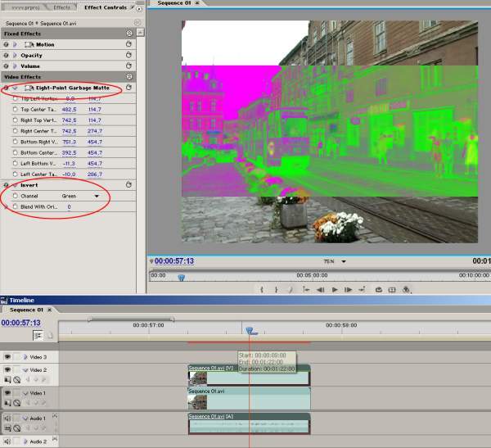Expand the Volume effect properties
The width and height of the screenshot is (491, 448).
[15, 66]
